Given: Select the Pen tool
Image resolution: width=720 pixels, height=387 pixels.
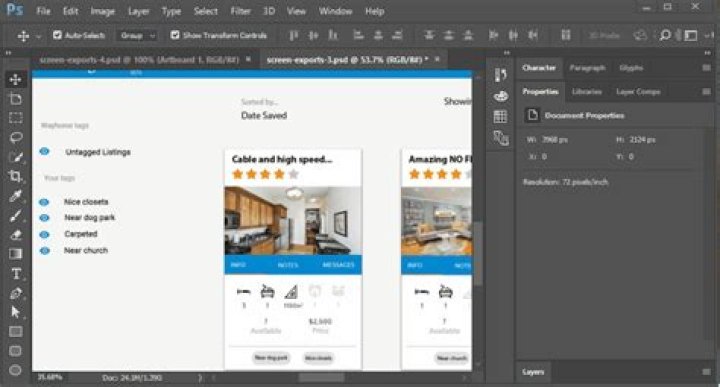Looking at the screenshot, I should 16,293.
